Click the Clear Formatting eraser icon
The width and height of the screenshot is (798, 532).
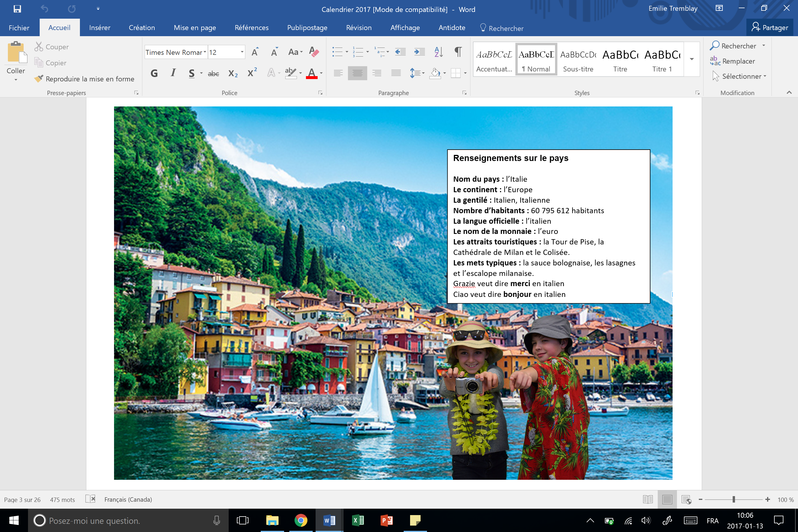[314, 52]
